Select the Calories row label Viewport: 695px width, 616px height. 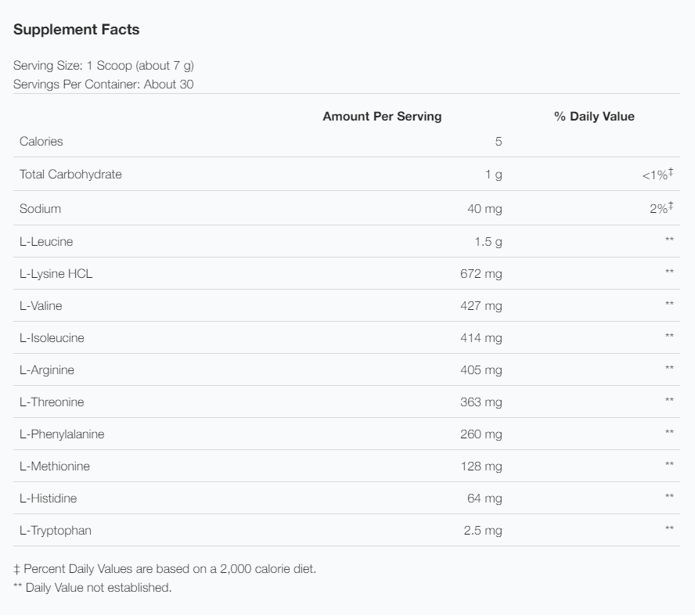point(41,142)
